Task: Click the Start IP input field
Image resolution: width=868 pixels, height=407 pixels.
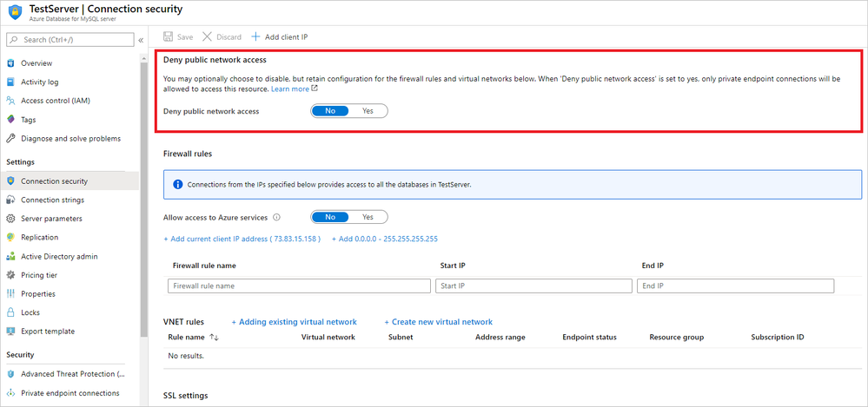Action: coord(533,286)
